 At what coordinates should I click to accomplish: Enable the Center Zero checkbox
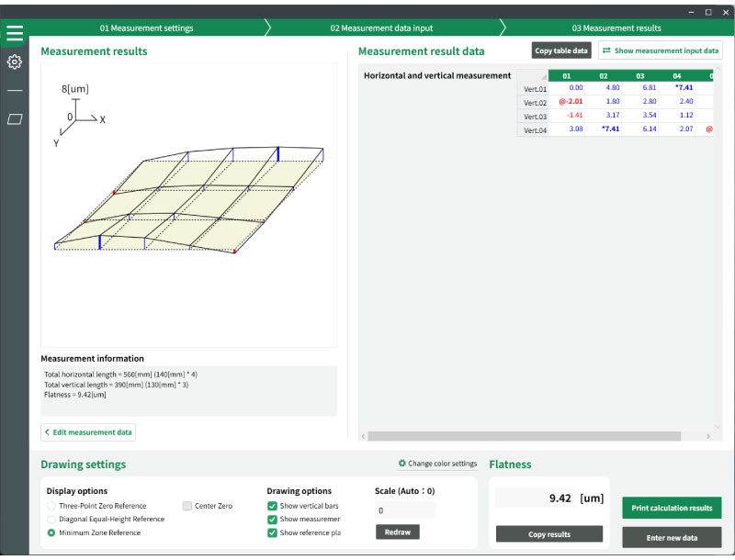(187, 506)
